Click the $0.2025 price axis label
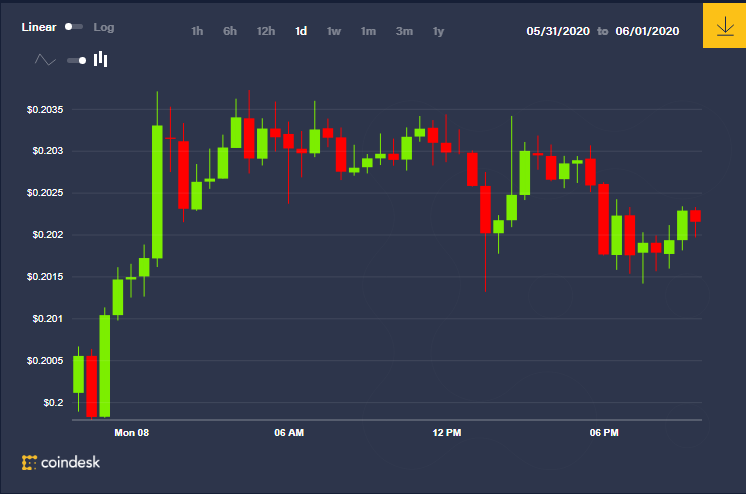Viewport: 746px width, 494px height. pyautogui.click(x=45, y=193)
